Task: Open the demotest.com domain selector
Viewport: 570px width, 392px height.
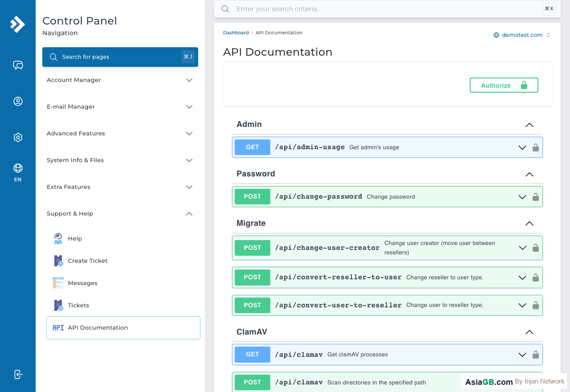Action: [x=522, y=35]
